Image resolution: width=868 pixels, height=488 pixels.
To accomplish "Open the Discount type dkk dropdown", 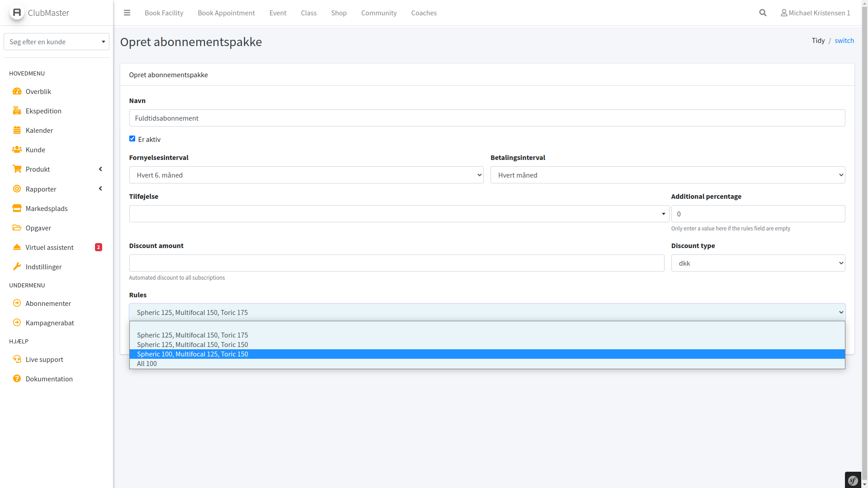I will click(758, 263).
